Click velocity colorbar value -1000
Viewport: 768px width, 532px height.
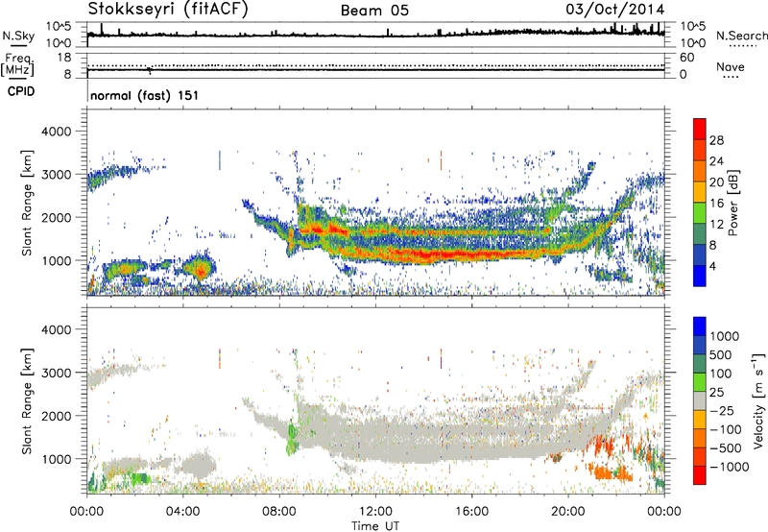point(729,467)
